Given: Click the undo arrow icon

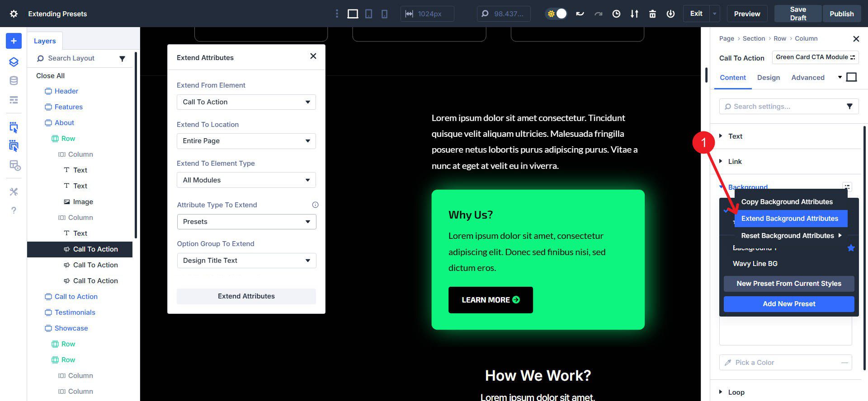Looking at the screenshot, I should (x=580, y=14).
